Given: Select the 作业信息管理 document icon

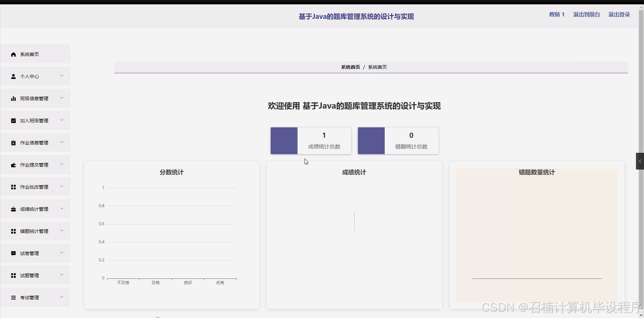Looking at the screenshot, I should pos(13,142).
